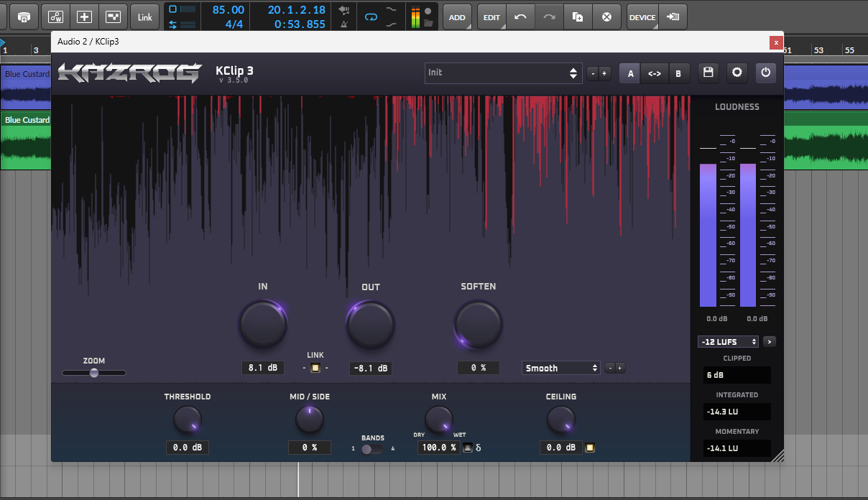Click the arrow button beside LUFS dropdown

tap(770, 342)
